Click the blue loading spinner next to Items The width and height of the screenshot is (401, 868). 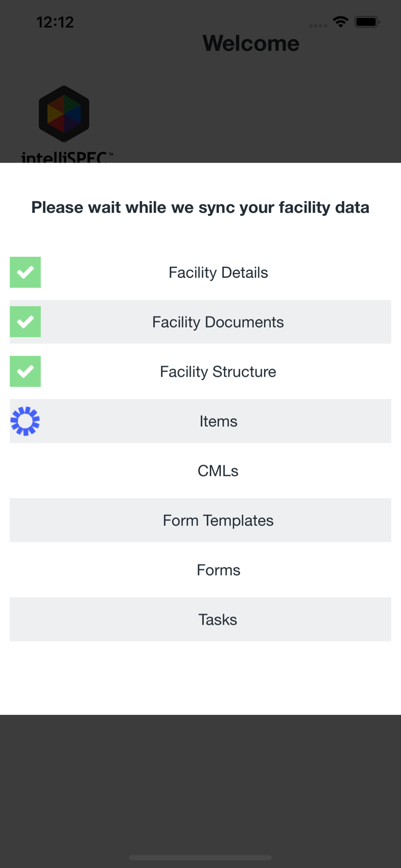tap(25, 421)
